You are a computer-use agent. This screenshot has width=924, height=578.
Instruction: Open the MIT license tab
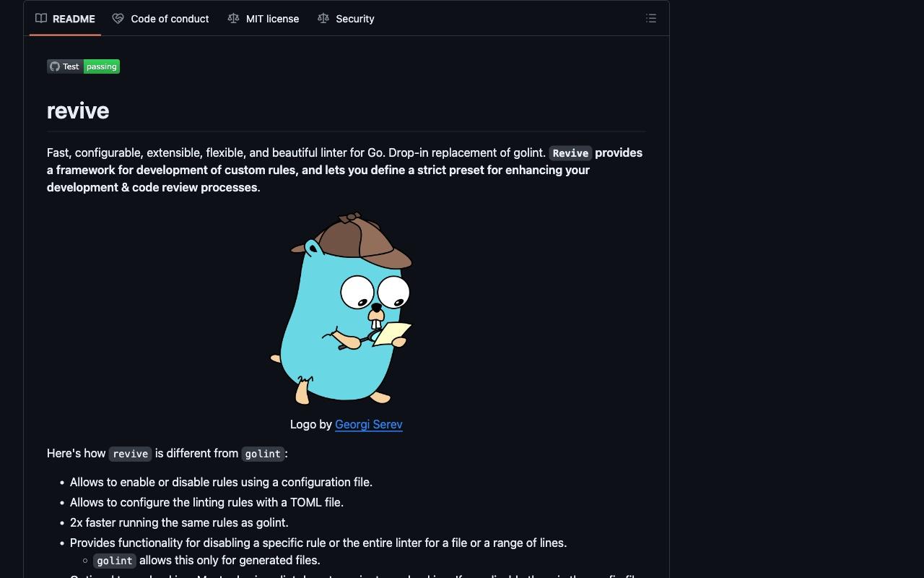[x=263, y=19]
